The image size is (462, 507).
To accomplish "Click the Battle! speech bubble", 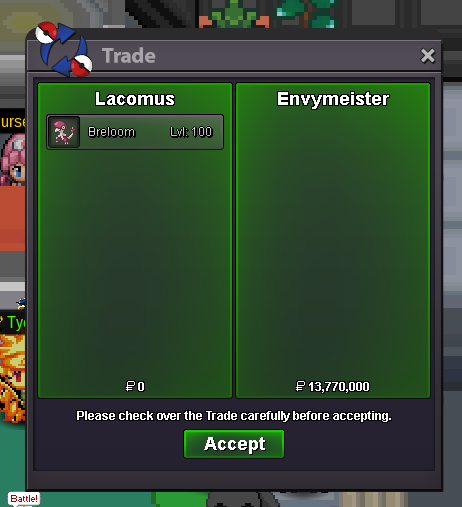I will point(24,499).
